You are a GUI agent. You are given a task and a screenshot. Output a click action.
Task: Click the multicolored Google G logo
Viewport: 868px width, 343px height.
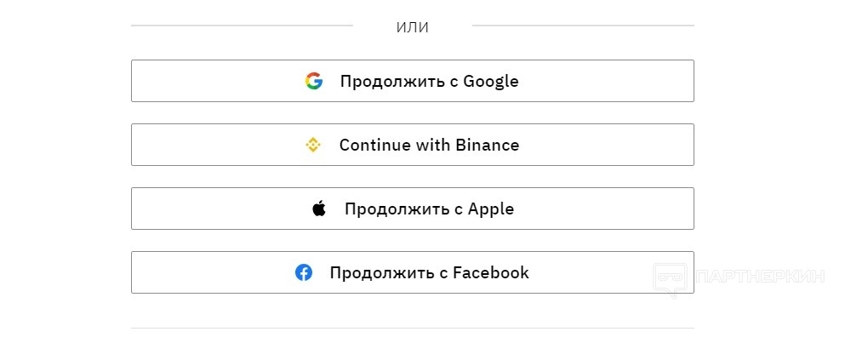[x=314, y=81]
